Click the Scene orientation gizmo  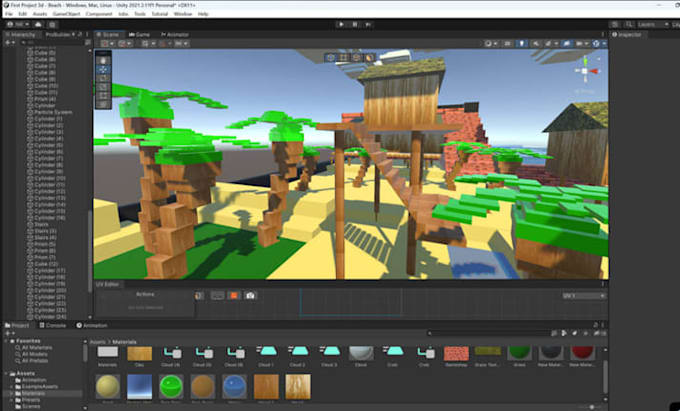[x=585, y=71]
